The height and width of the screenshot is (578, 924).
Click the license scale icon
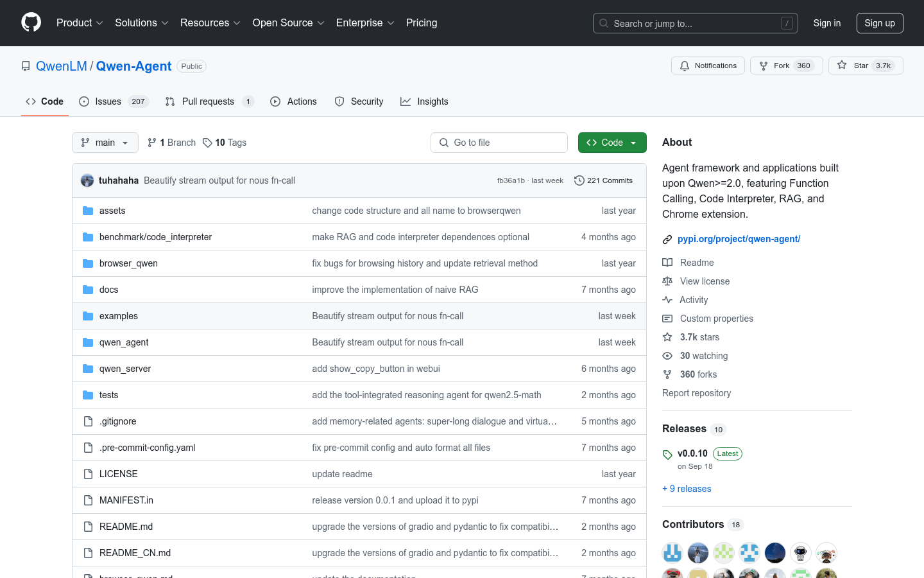[667, 281]
